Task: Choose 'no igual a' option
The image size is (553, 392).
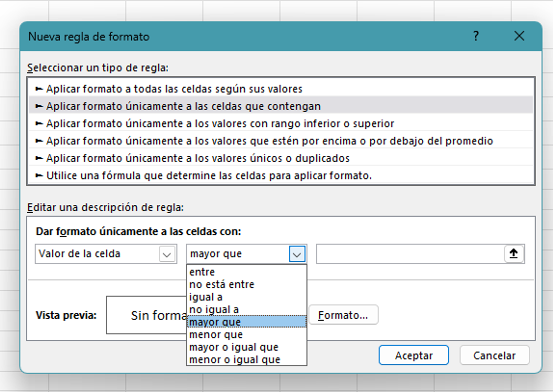Action: pos(247,310)
